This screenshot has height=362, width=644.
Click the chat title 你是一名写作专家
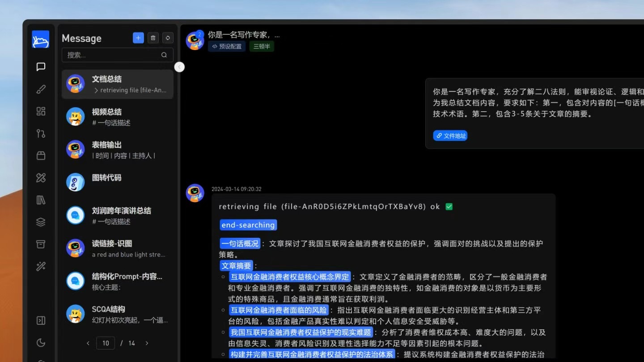[244, 34]
